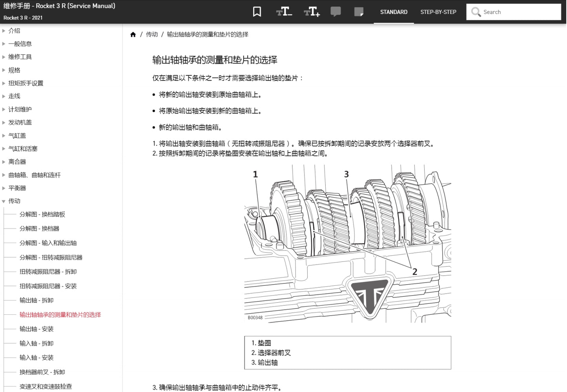567x392 pixels.
Task: Switch to the STEP-BY-STEP tab
Action: click(x=438, y=12)
